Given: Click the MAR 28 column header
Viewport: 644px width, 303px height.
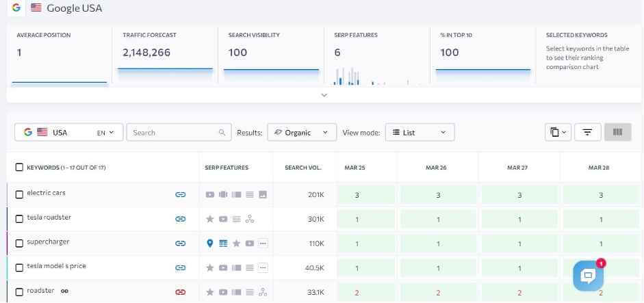Looking at the screenshot, I should pyautogui.click(x=599, y=168).
